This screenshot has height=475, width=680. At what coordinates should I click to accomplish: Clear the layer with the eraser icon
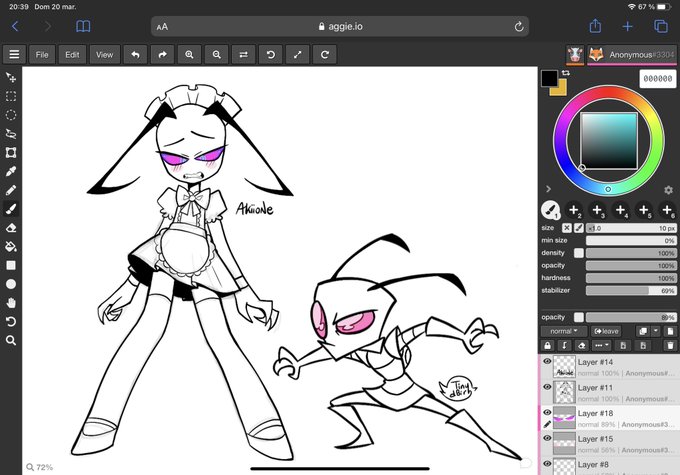[582, 346]
